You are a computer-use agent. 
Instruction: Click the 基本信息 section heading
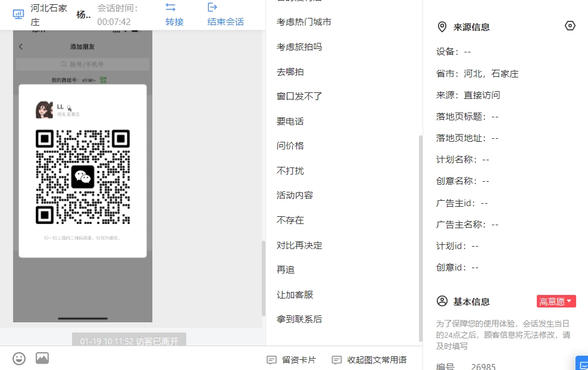tap(471, 301)
